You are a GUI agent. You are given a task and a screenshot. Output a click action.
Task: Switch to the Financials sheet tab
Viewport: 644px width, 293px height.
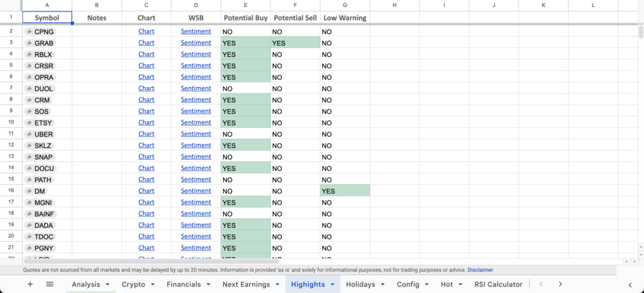click(184, 285)
